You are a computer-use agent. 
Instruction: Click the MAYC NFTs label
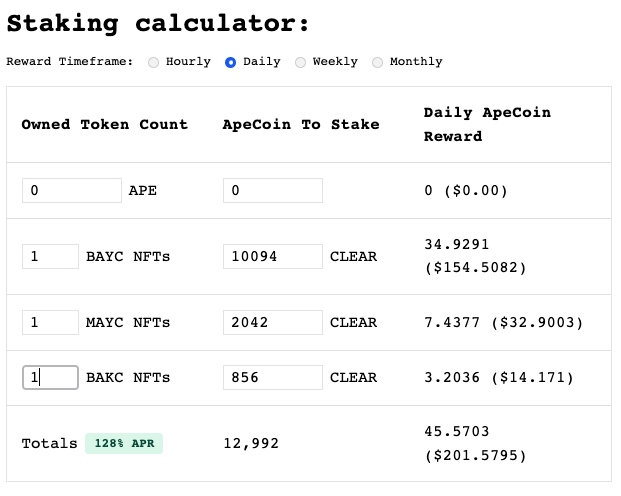(128, 323)
